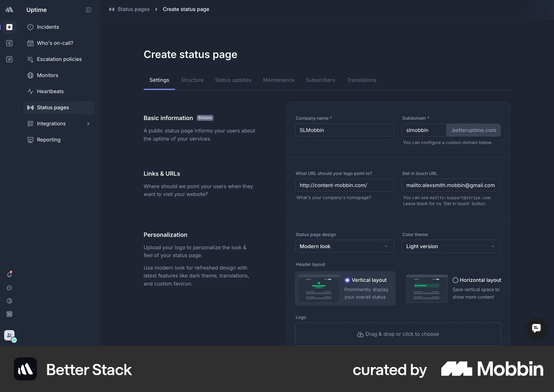This screenshot has height=392, width=554.
Task: Click the logo URL input field
Action: pos(344,185)
